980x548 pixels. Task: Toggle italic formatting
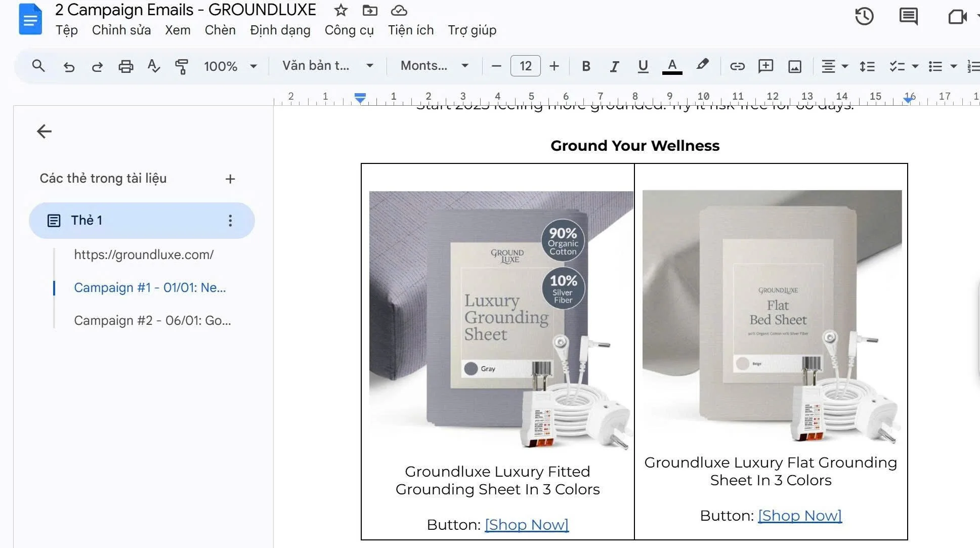click(x=614, y=66)
